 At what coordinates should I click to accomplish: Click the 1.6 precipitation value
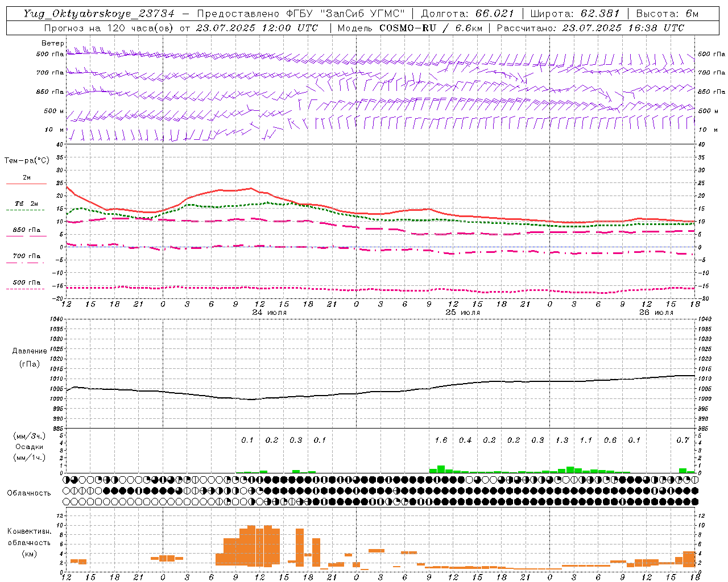coord(441,440)
